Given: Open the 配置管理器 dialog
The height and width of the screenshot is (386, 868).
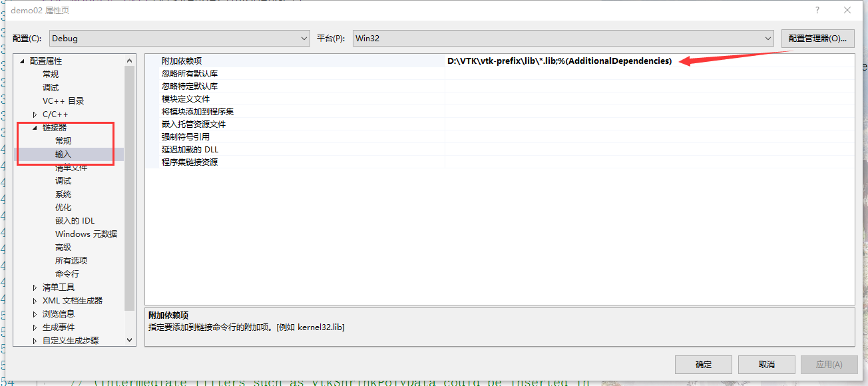Looking at the screenshot, I should [x=817, y=38].
